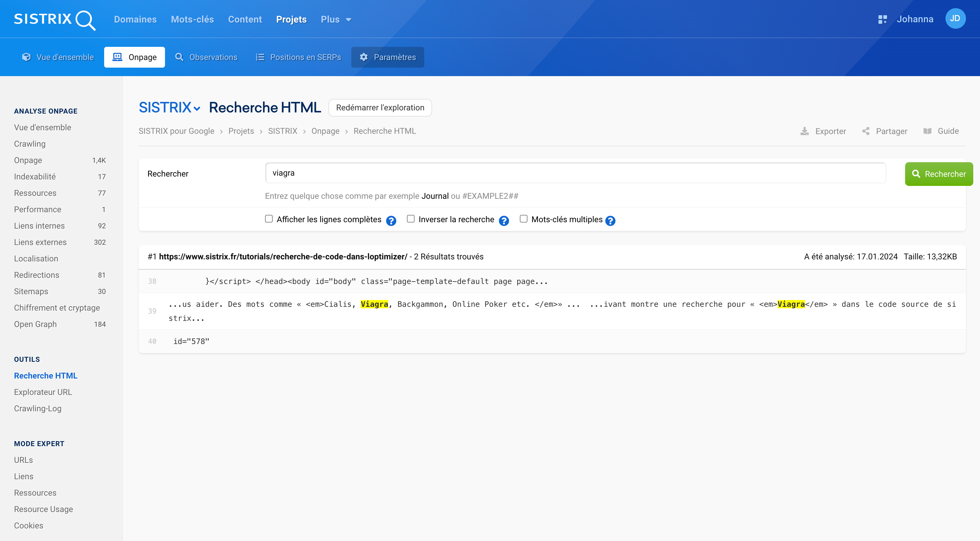Click the Johanna user name
This screenshot has height=541, width=980.
[x=914, y=19]
